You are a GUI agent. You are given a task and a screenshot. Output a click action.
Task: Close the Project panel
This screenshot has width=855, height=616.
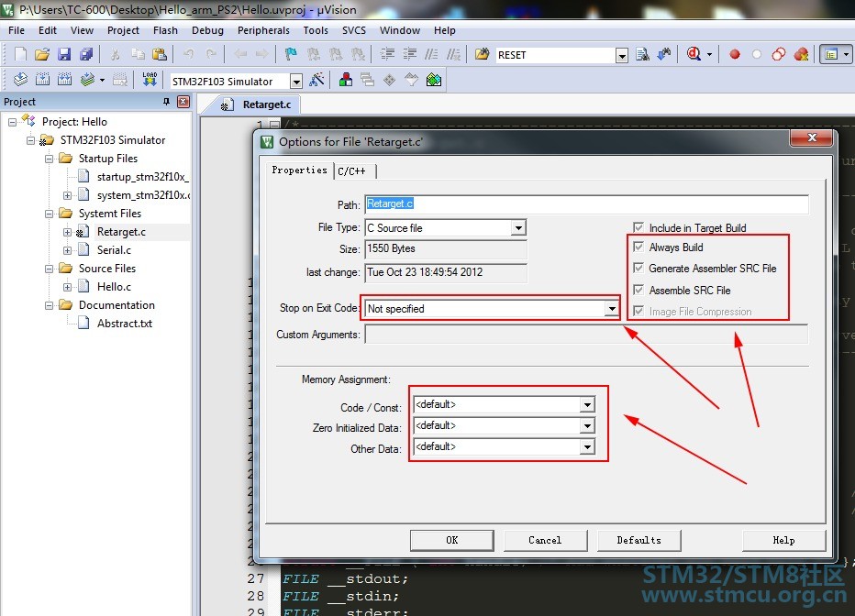click(x=183, y=102)
